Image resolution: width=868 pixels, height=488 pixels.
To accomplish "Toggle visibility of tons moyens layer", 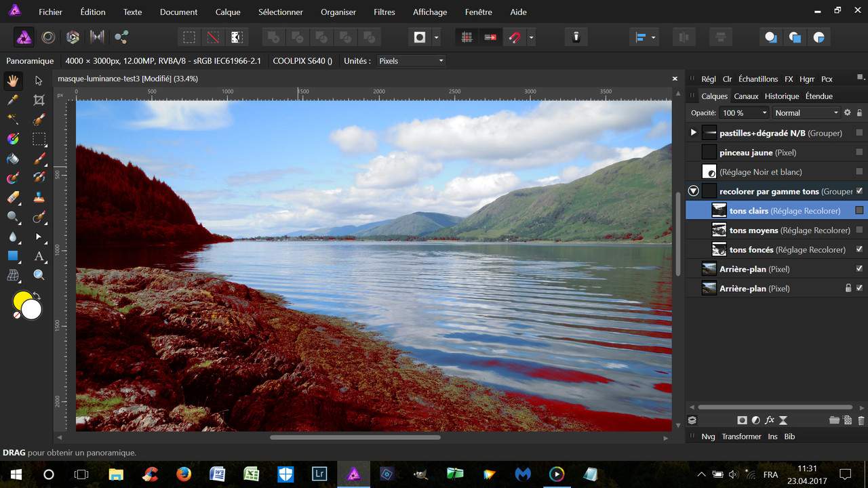I will click(x=859, y=230).
